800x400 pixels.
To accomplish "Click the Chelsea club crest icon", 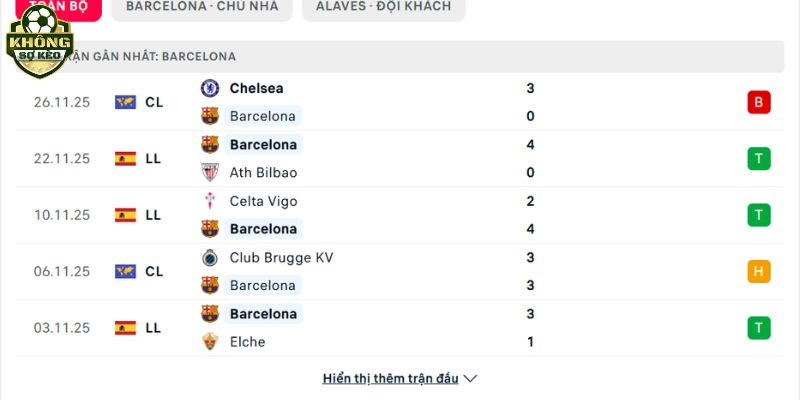I will pos(210,88).
